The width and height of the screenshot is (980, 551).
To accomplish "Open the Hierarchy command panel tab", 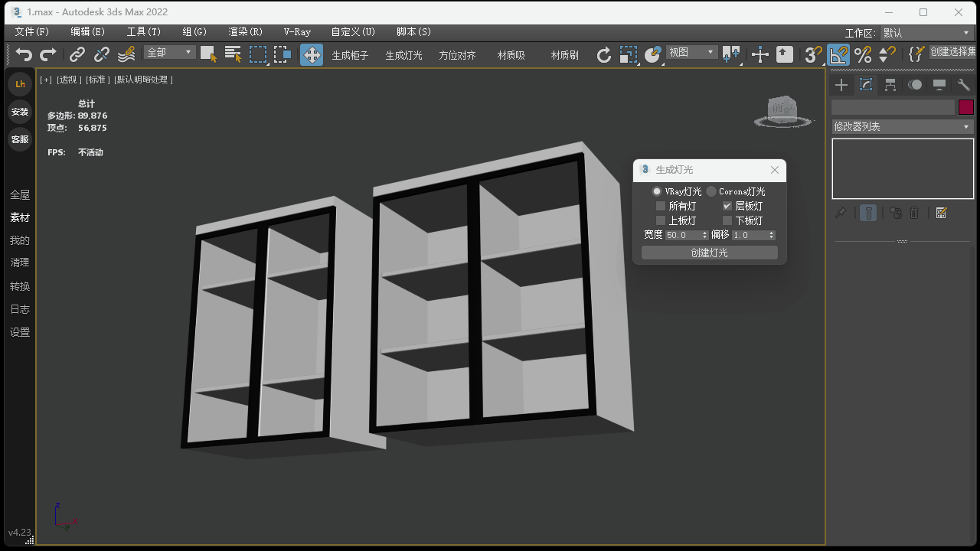I will pos(890,85).
